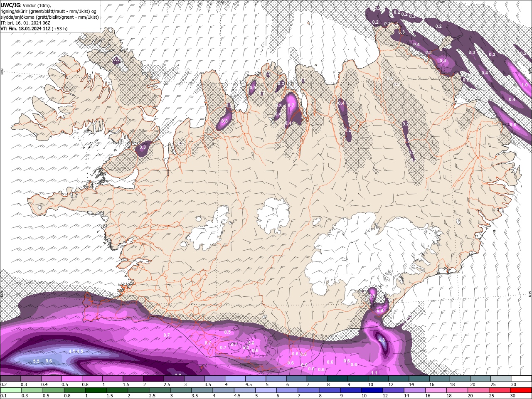Select the grey-purple swatch at snow scale 0.2
This screenshot has height=399, width=532.
[10, 378]
